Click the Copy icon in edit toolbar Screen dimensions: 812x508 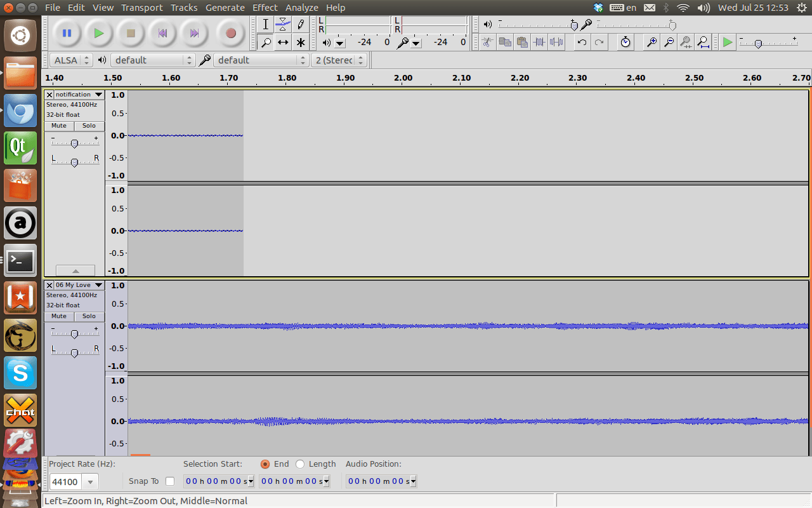click(x=505, y=43)
